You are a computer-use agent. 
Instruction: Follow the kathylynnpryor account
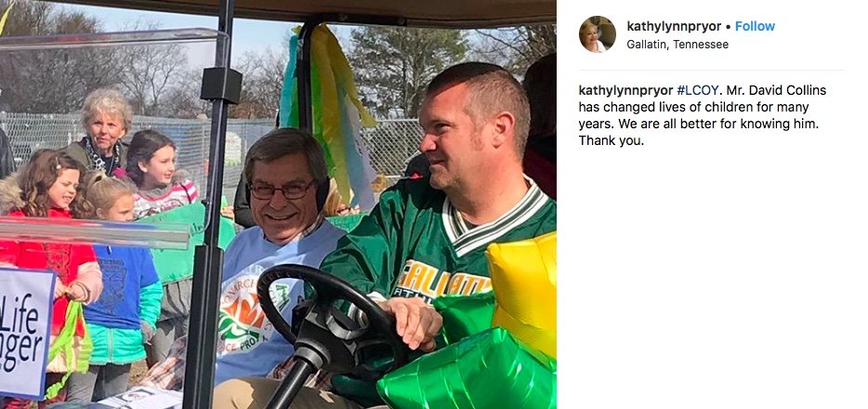755,26
